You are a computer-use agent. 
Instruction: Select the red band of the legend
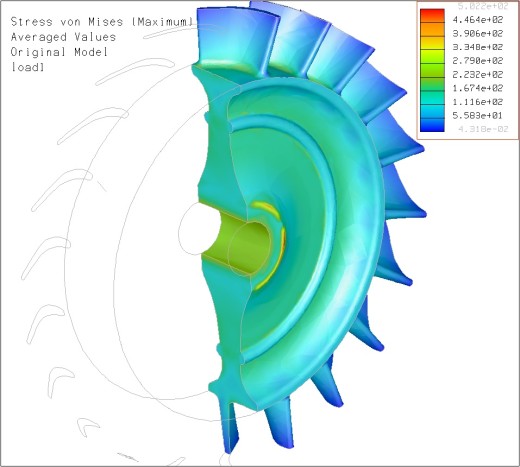pos(432,16)
